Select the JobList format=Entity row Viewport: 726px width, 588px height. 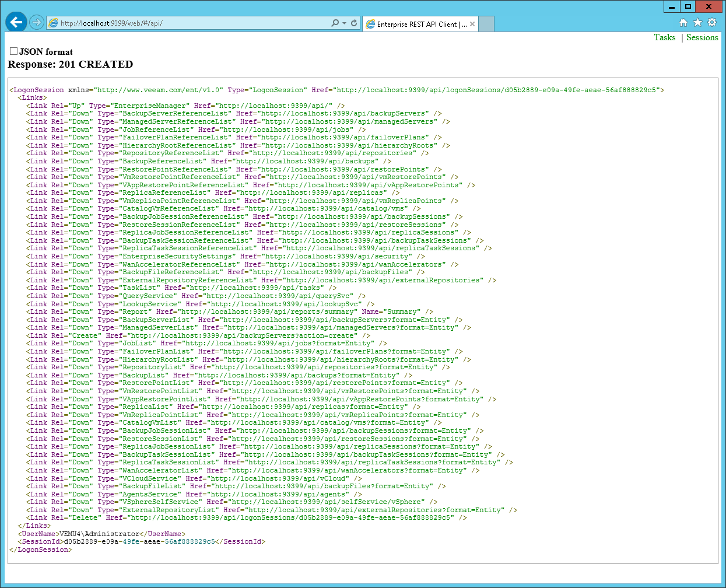(207, 344)
